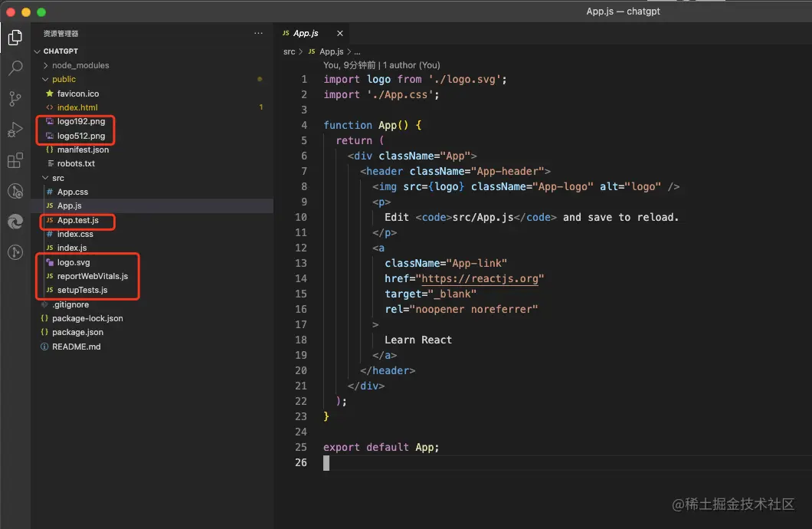Open index.js file
The width and height of the screenshot is (812, 529).
(x=72, y=248)
